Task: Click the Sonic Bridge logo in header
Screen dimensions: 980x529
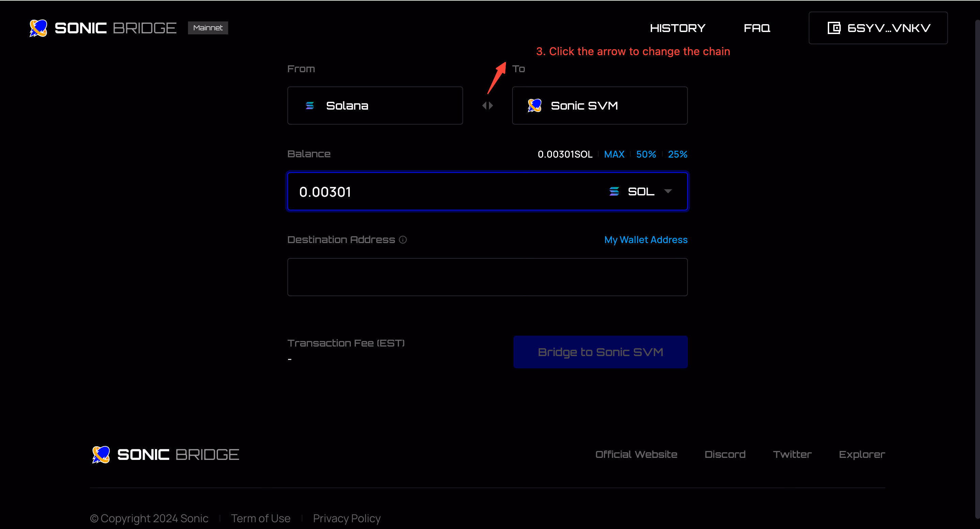Action: (103, 28)
